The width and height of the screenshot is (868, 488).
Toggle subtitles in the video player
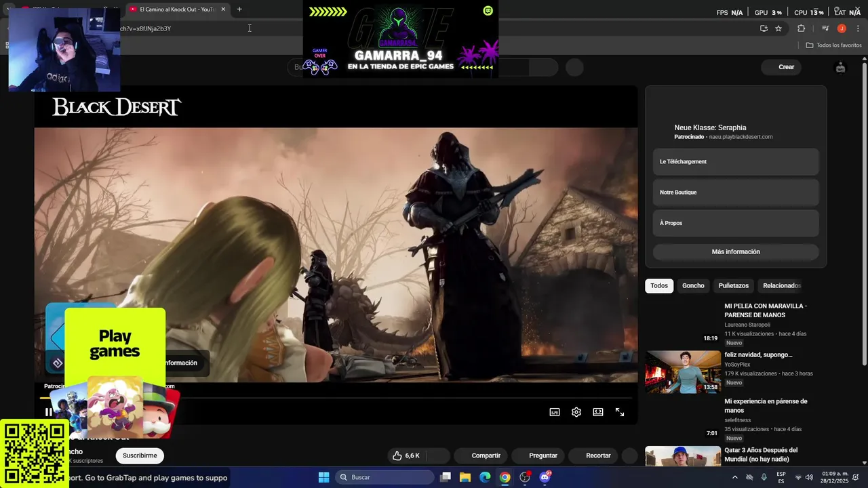pyautogui.click(x=555, y=412)
